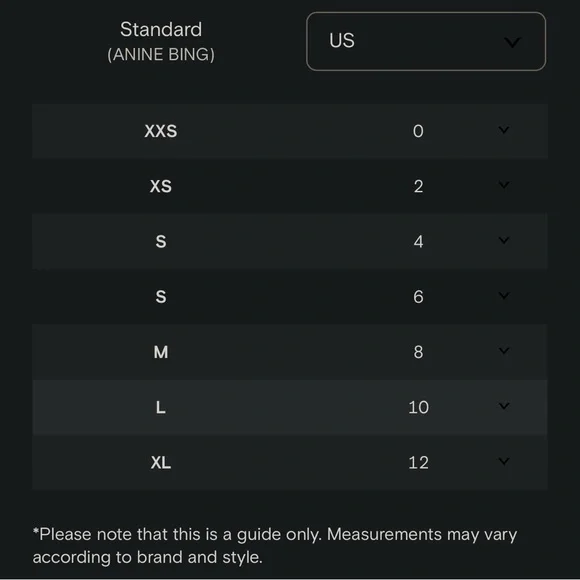
Task: Expand the XL size 12 row chevron
Action: coord(503,461)
